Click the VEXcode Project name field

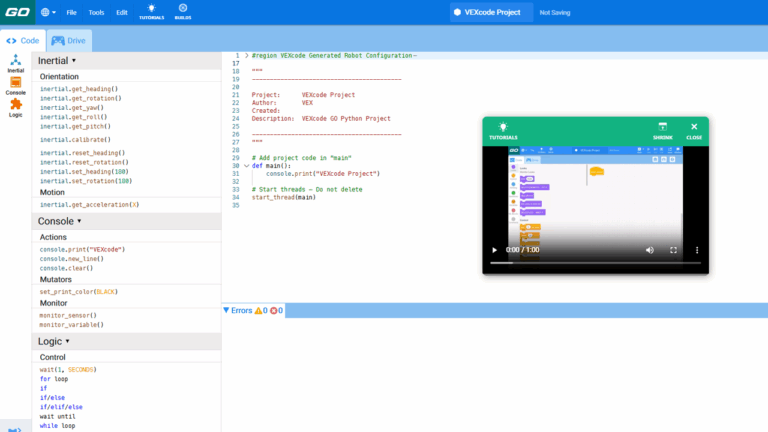(491, 12)
